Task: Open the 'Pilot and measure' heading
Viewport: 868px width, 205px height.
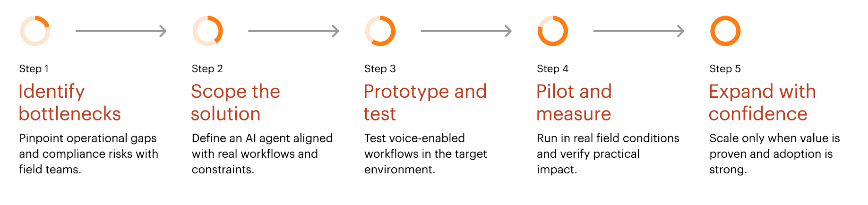Action: coord(574,102)
